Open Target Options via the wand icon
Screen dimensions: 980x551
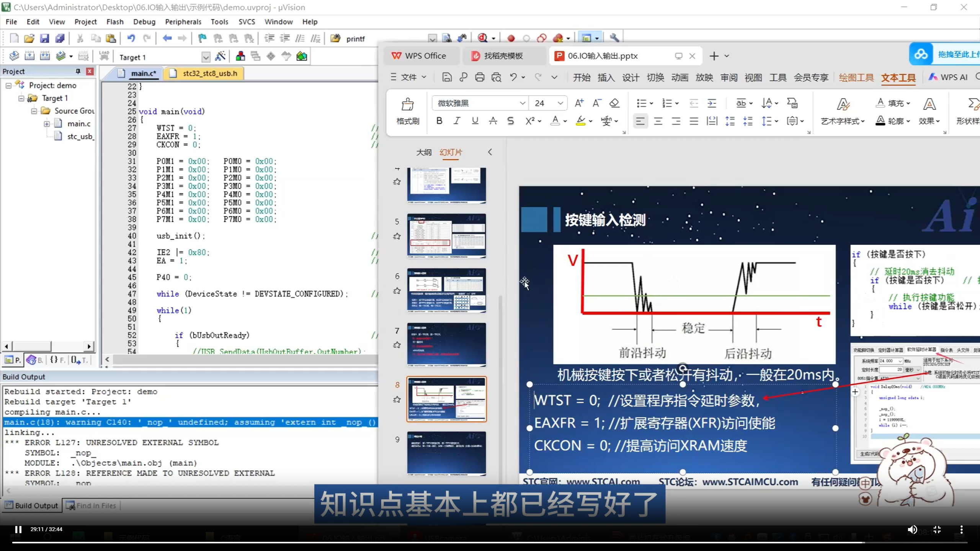221,56
